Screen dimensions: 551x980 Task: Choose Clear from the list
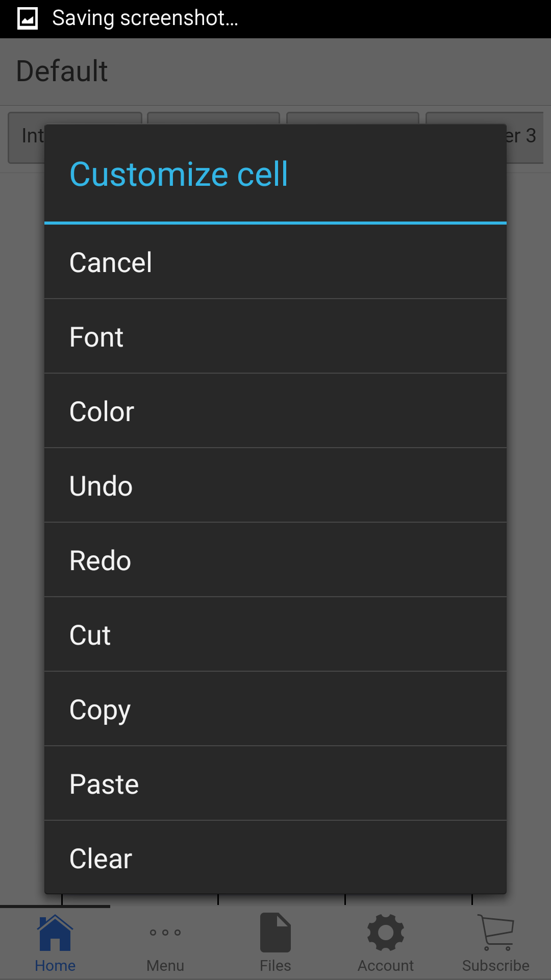[x=275, y=859]
